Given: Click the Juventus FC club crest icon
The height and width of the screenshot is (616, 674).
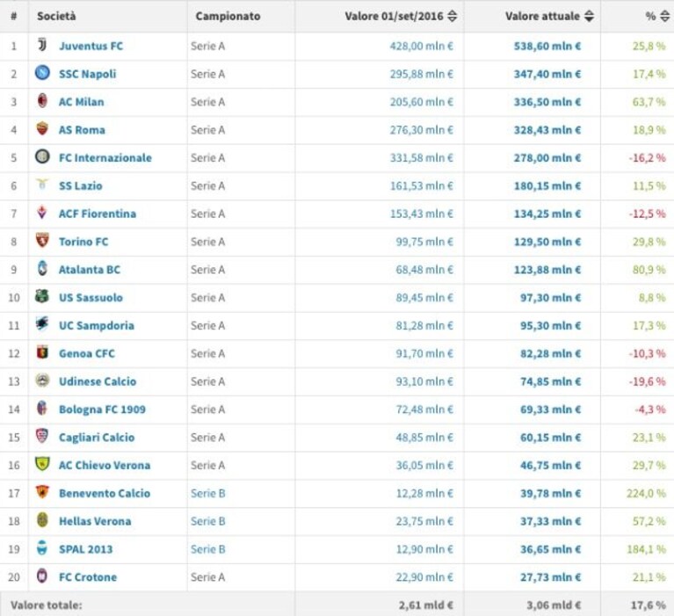Looking at the screenshot, I should coord(42,45).
